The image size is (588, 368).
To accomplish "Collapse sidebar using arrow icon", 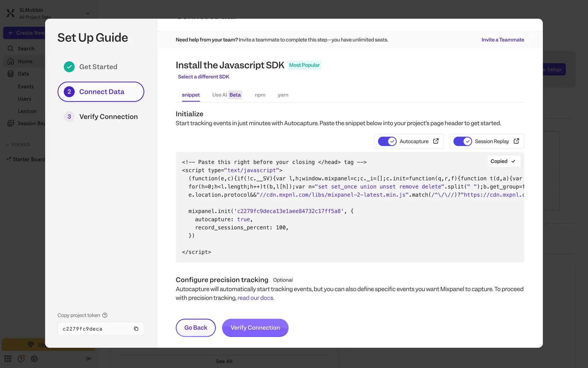I will (89, 358).
